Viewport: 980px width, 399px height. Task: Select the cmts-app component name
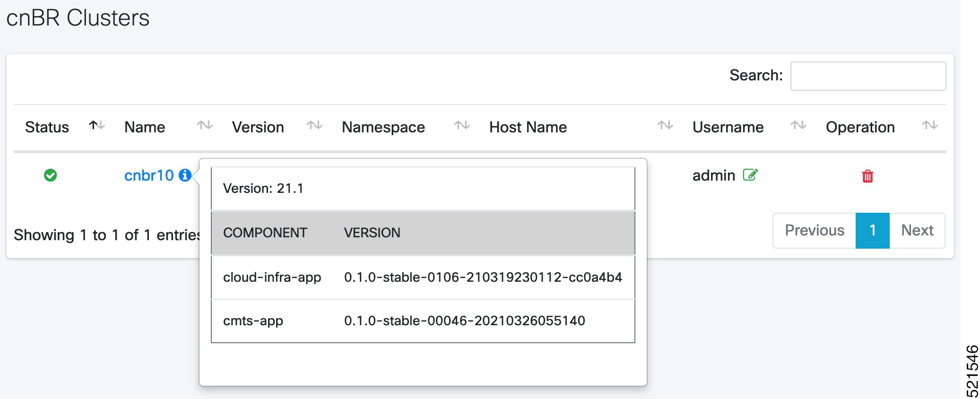tap(253, 321)
